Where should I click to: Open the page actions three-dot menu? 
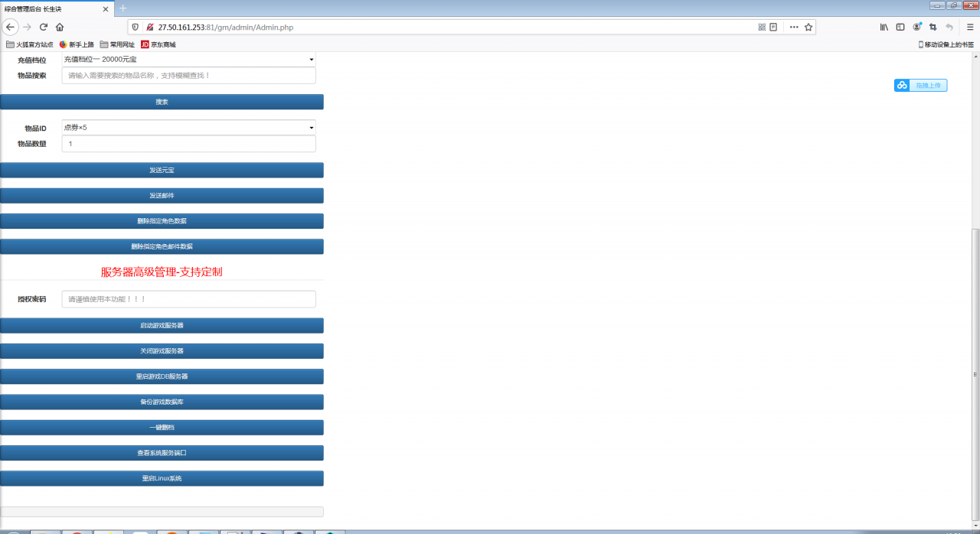click(793, 27)
